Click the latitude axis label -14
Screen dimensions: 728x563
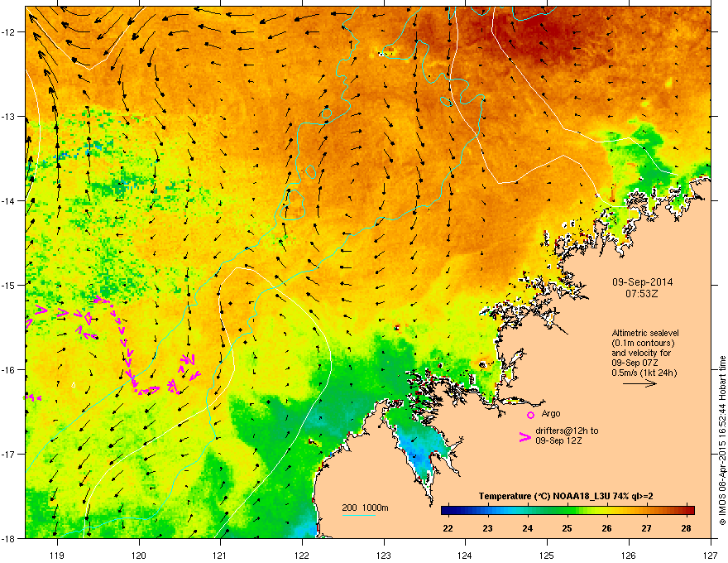(8, 200)
